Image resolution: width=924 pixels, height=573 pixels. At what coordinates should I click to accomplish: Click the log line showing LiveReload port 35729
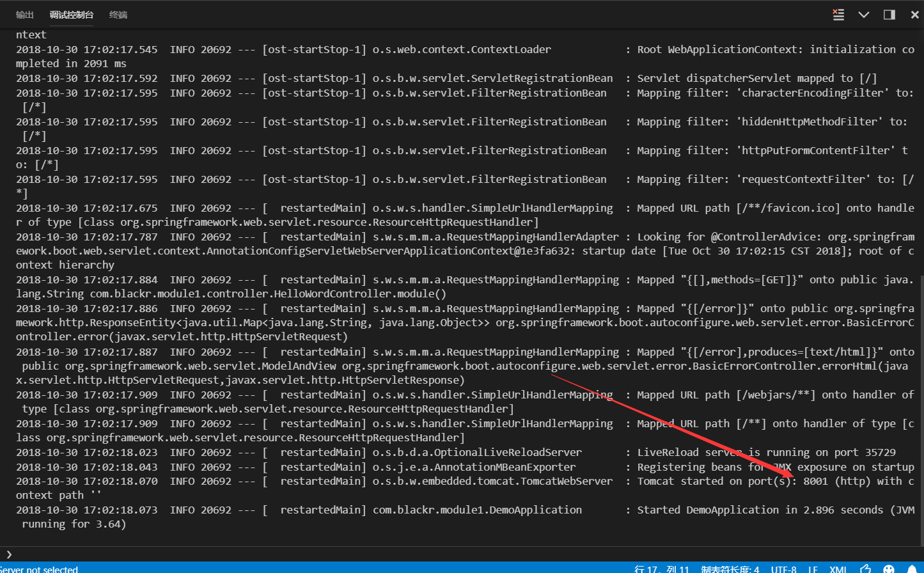point(448,452)
